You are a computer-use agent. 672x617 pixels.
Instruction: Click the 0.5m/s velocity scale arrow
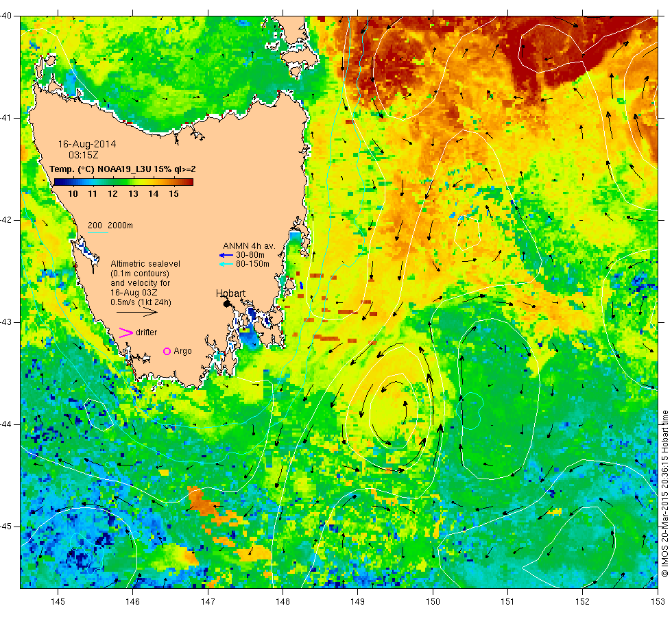tap(137, 312)
